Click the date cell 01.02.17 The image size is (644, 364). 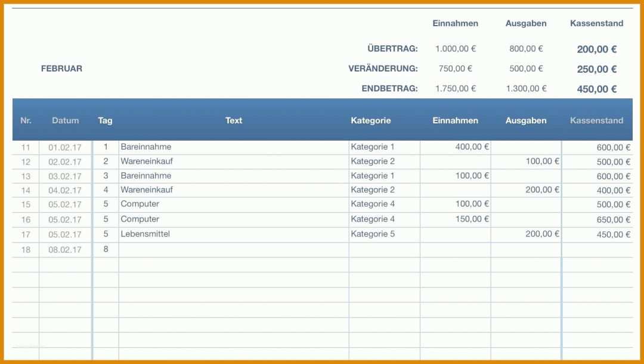[x=65, y=147]
